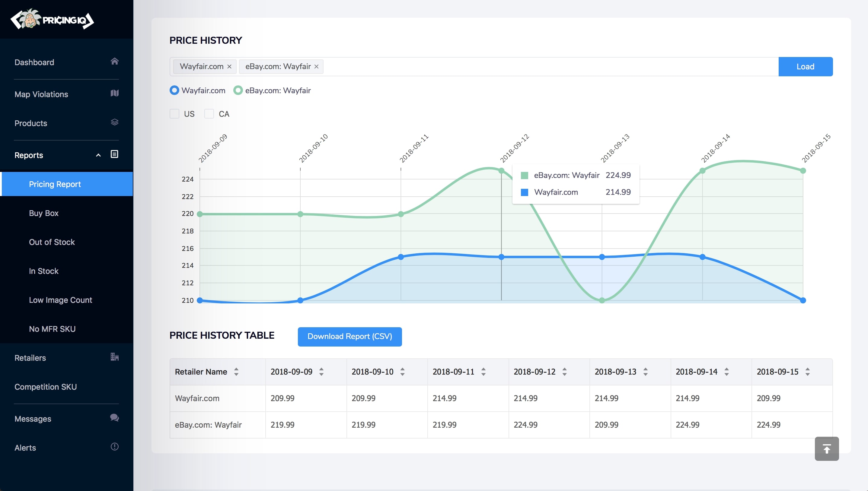Click the Retailers building icon
This screenshot has width=868, height=491.
coord(114,357)
